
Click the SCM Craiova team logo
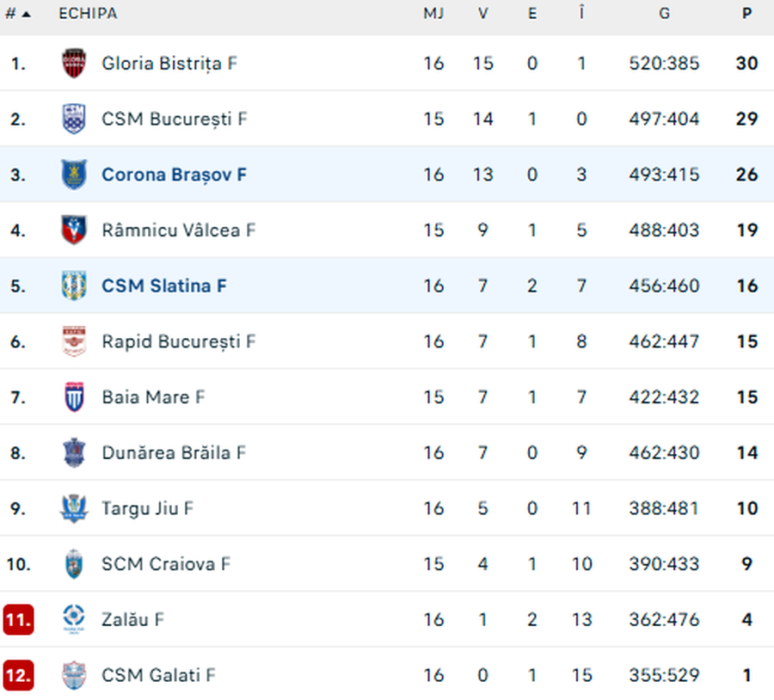(74, 564)
